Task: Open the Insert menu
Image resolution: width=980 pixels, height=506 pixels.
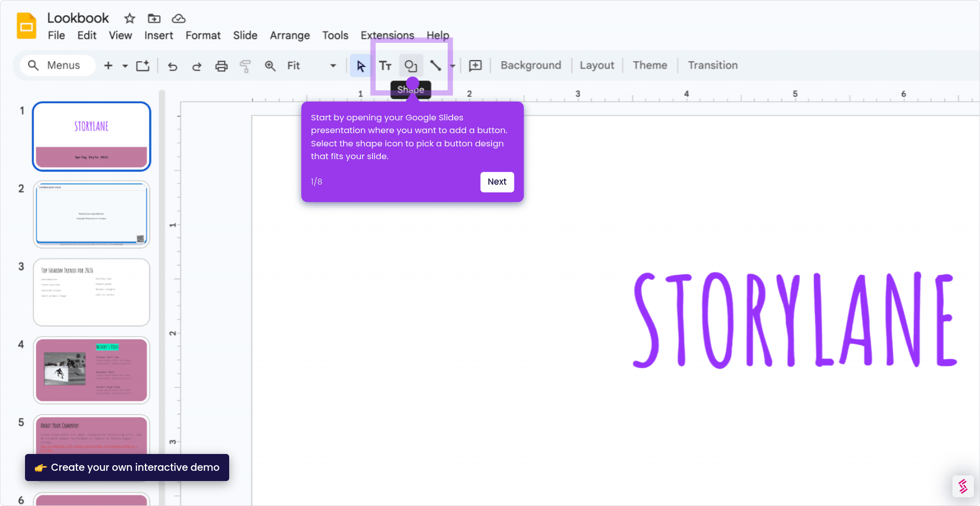Action: click(159, 35)
